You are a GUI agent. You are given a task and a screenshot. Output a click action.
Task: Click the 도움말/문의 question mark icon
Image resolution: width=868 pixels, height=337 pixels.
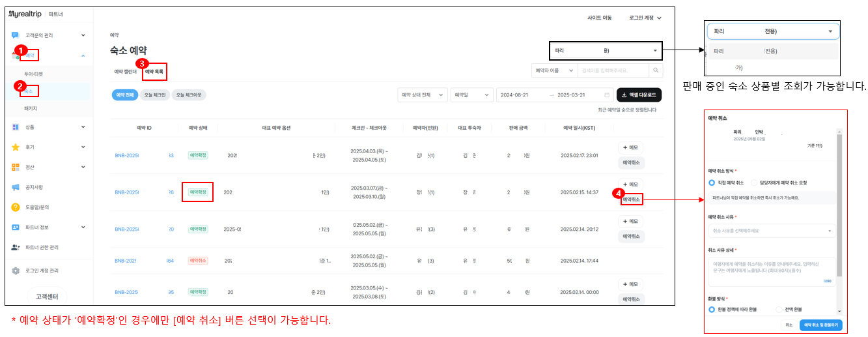click(x=15, y=207)
